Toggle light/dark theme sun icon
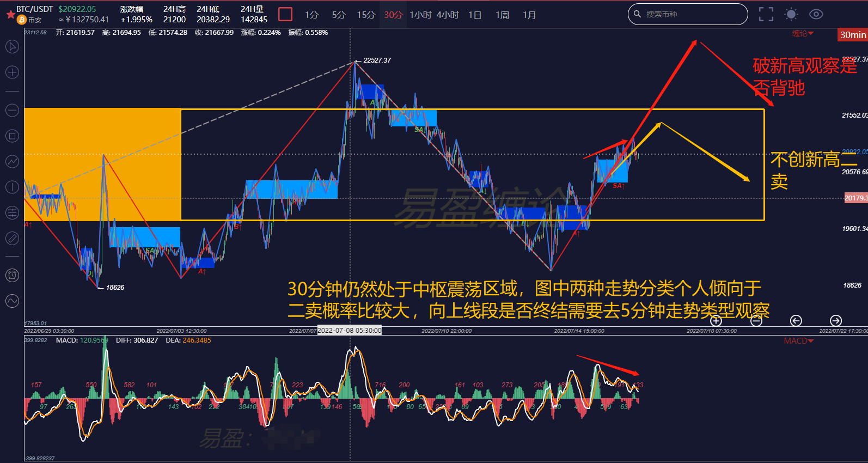 (791, 15)
